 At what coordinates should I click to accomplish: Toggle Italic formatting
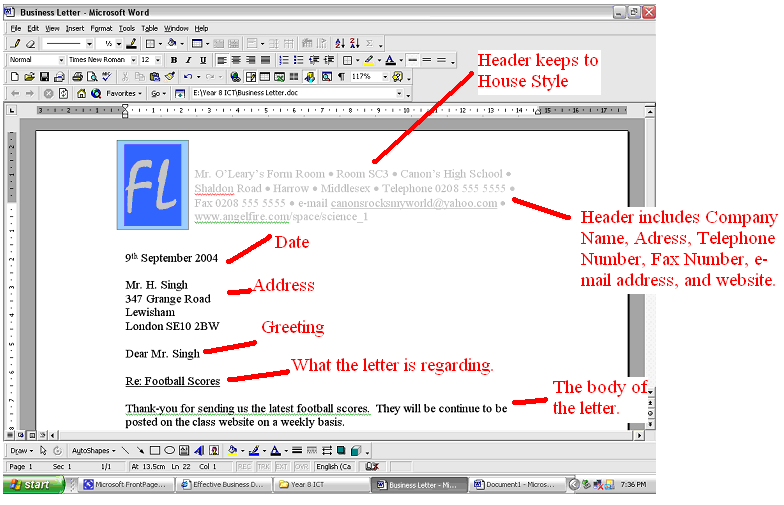click(188, 60)
